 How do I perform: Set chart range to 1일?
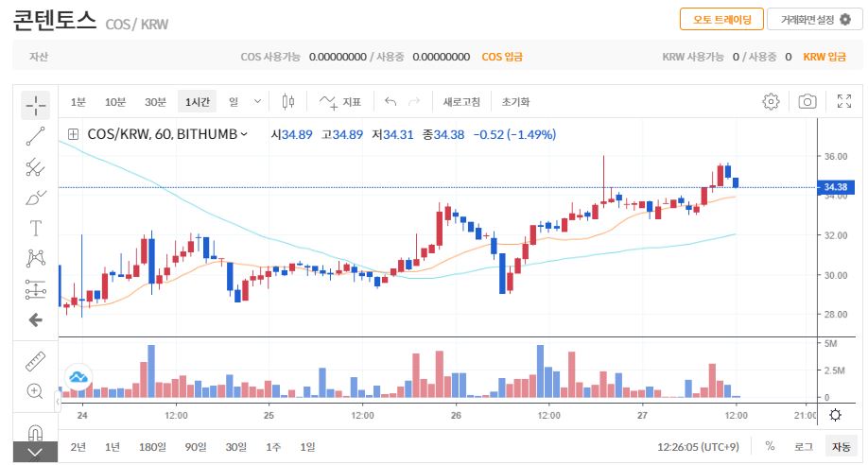[307, 447]
